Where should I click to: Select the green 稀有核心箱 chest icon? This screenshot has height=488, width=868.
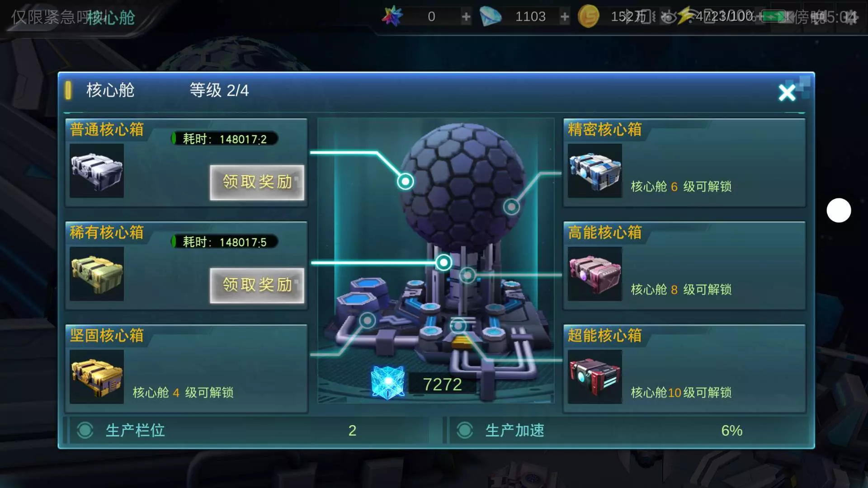pyautogui.click(x=97, y=274)
